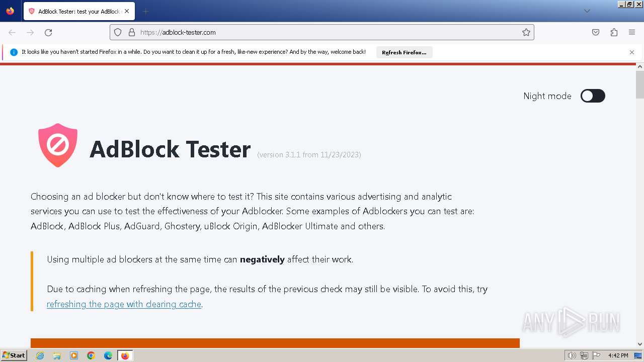Open Windows Media Player from taskbar
Screen dimensions: 644x362
tap(74, 355)
